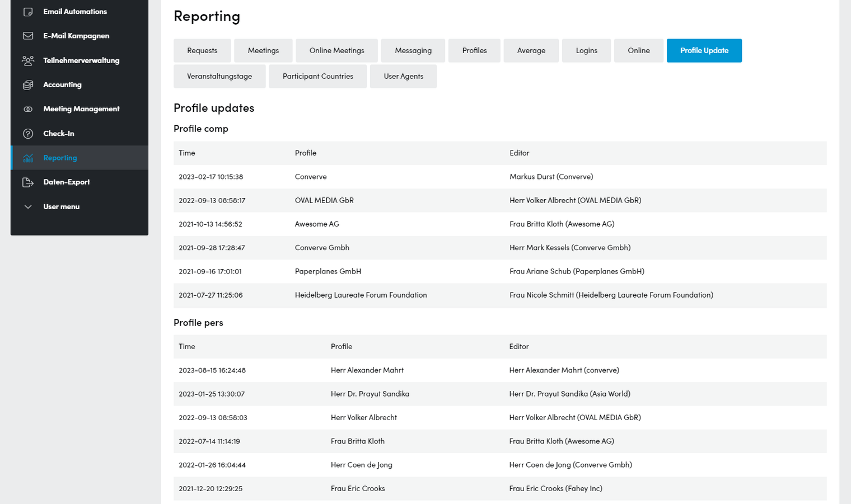851x504 pixels.
Task: Open the Accounting section
Action: coord(62,85)
